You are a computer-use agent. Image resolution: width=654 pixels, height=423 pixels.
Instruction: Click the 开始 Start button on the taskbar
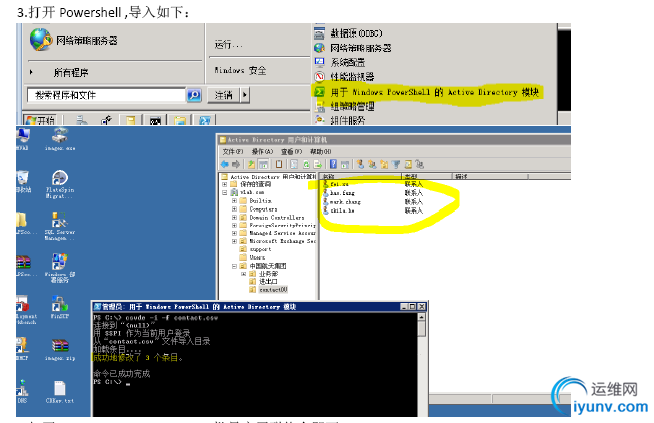pyautogui.click(x=40, y=121)
